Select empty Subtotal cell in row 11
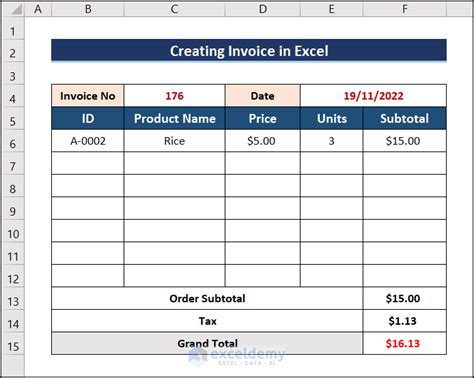The height and width of the screenshot is (378, 474). (405, 253)
